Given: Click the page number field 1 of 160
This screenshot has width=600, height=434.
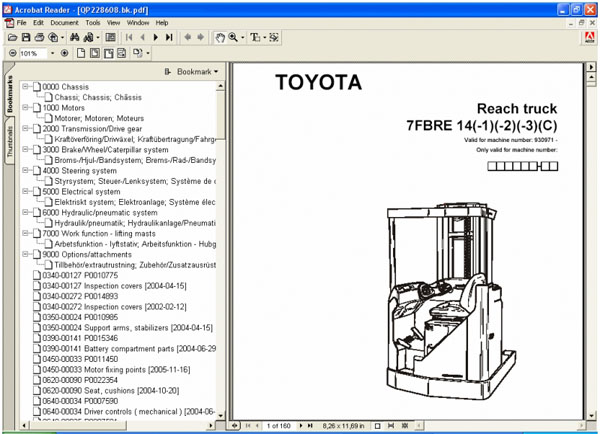Looking at the screenshot, I should [x=279, y=426].
